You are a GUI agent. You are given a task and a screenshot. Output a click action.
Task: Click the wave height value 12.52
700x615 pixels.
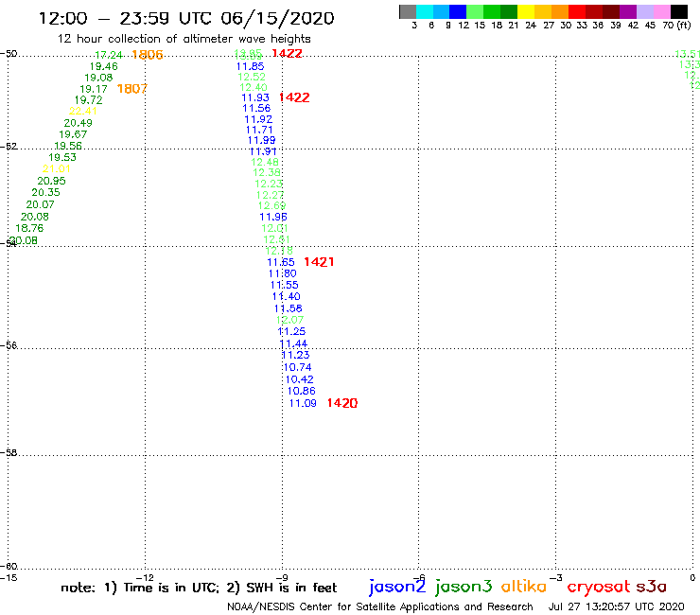tap(252, 77)
